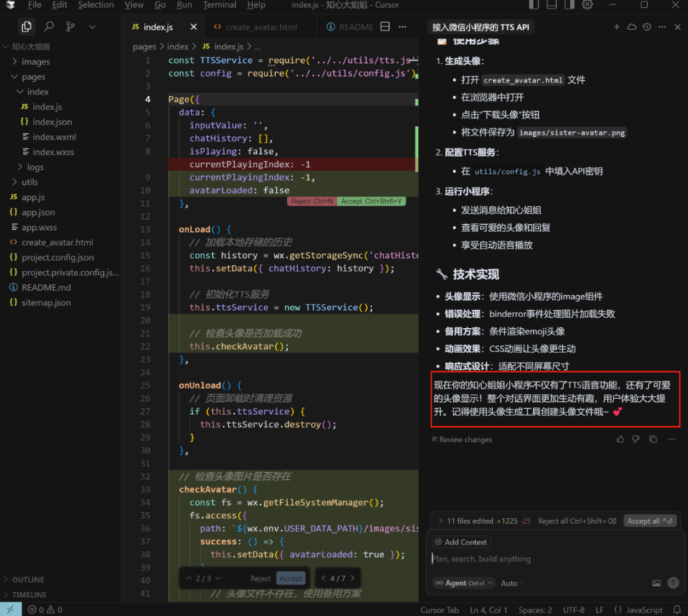Show chat history with the clock icon
Screen dimensions: 688x616
coord(646,27)
